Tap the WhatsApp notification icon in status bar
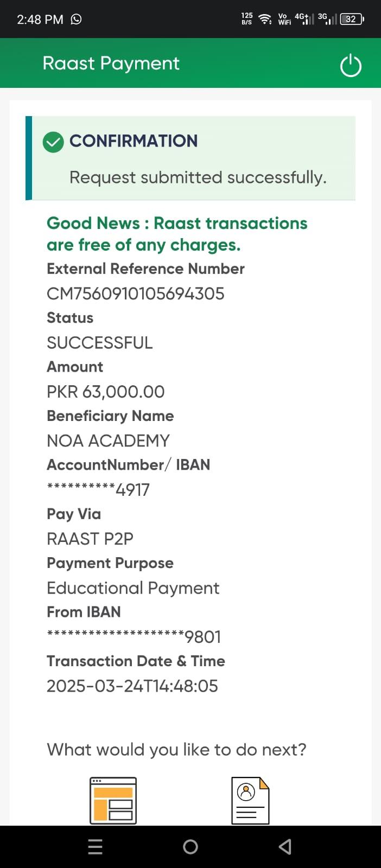This screenshot has width=381, height=868. click(x=77, y=19)
